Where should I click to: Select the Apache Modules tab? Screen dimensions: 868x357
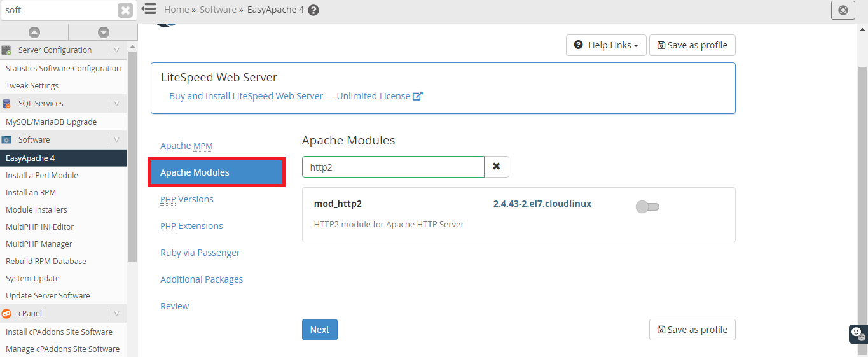coord(216,172)
